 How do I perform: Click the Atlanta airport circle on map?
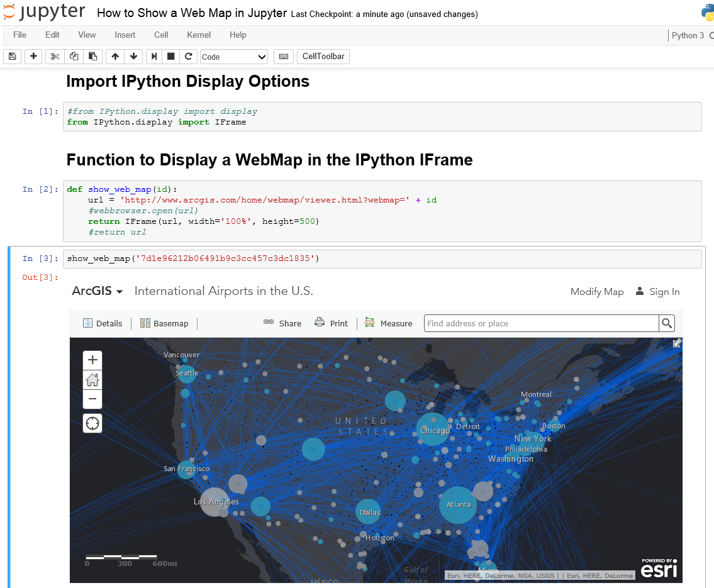(457, 505)
